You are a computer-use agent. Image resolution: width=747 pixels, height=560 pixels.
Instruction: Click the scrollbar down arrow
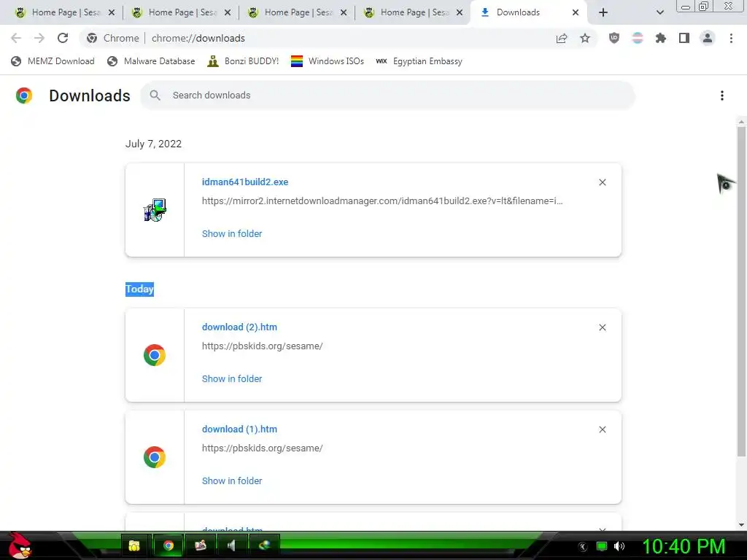tap(741, 525)
